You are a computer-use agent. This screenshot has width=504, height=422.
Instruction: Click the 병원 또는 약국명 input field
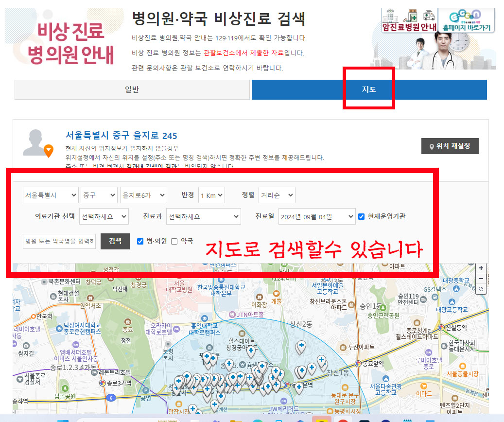click(x=59, y=241)
